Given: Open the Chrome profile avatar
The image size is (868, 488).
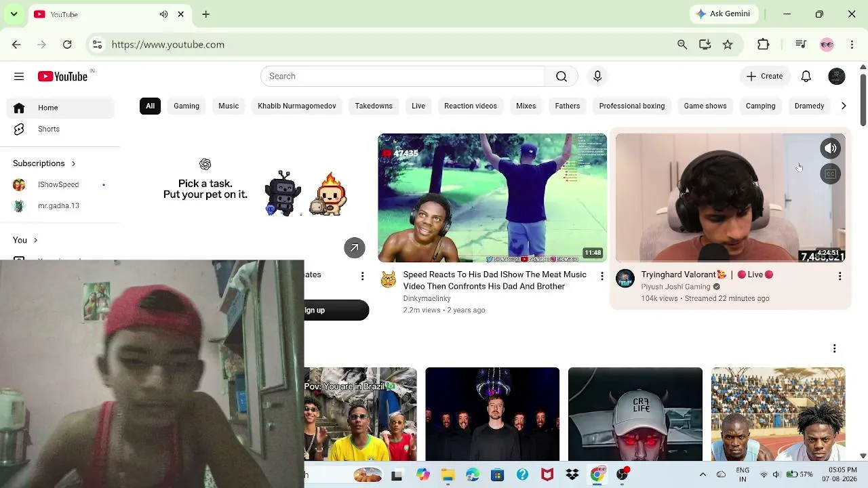Looking at the screenshot, I should [827, 45].
